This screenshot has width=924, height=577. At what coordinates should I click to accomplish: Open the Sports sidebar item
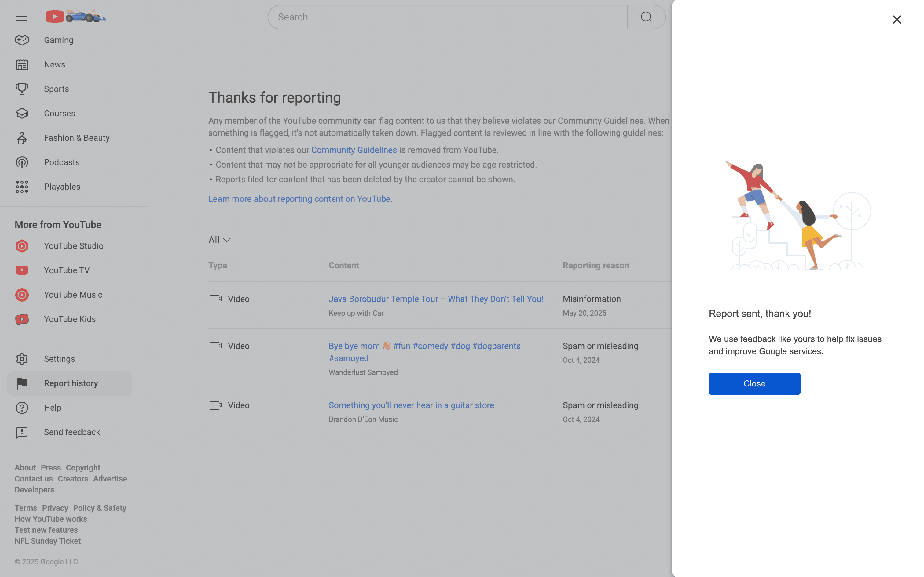[x=56, y=89]
